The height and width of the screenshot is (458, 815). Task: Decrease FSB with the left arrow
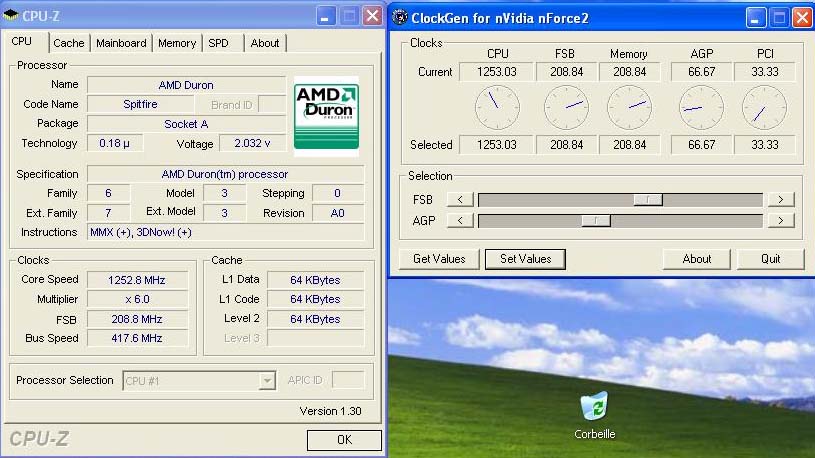460,199
